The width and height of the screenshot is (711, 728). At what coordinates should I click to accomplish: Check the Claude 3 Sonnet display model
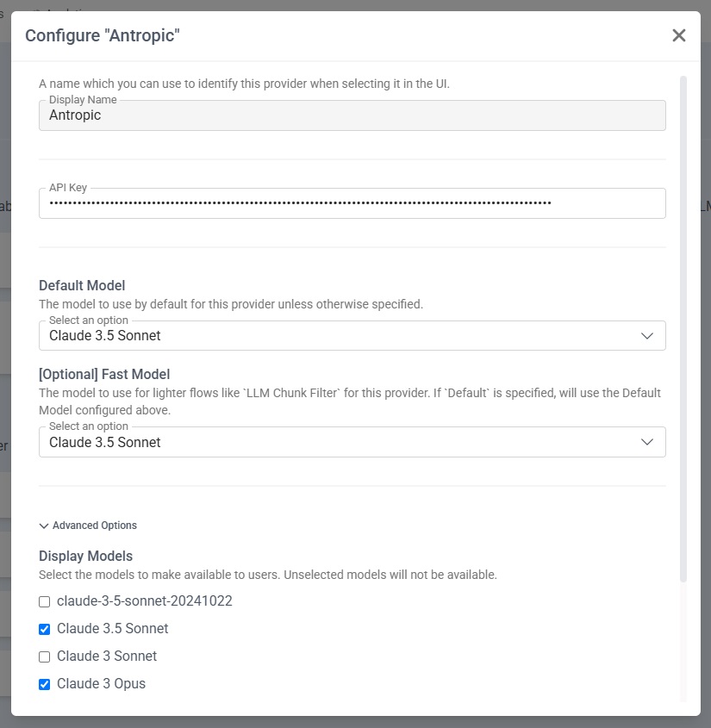[x=45, y=656]
